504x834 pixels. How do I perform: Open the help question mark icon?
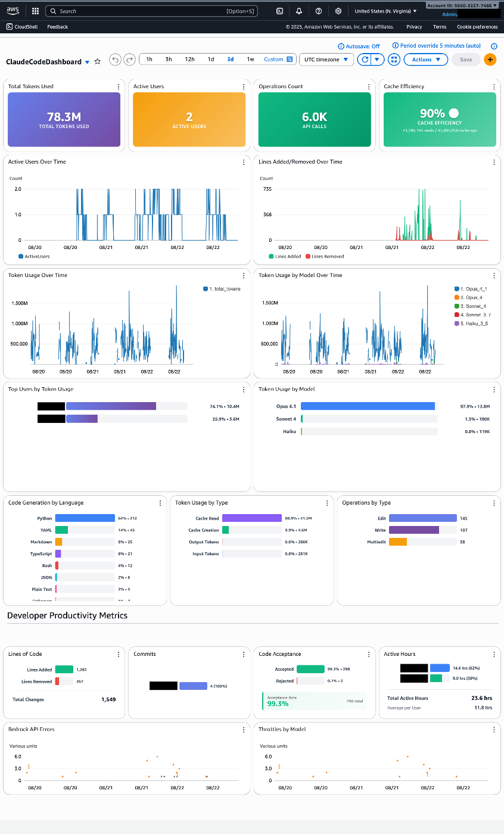(319, 11)
